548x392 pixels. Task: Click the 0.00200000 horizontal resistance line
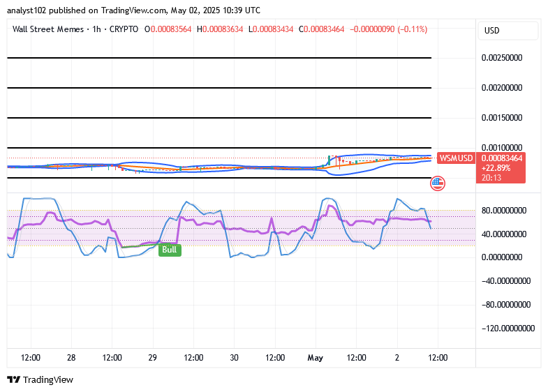219,88
